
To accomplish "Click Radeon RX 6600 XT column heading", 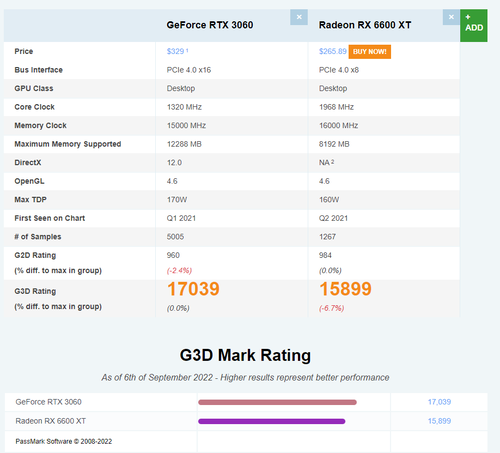I will pos(365,25).
